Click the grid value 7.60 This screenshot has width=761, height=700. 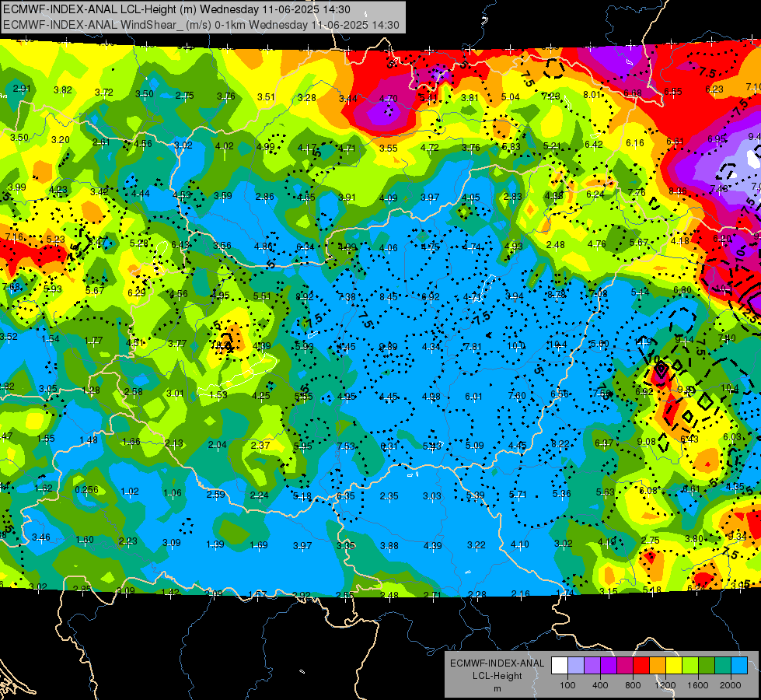(x=516, y=395)
